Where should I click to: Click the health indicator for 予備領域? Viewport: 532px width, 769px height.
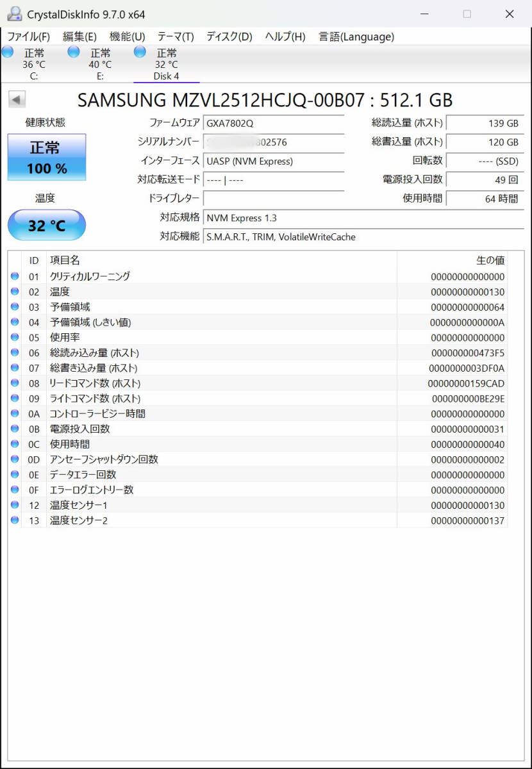tap(14, 307)
